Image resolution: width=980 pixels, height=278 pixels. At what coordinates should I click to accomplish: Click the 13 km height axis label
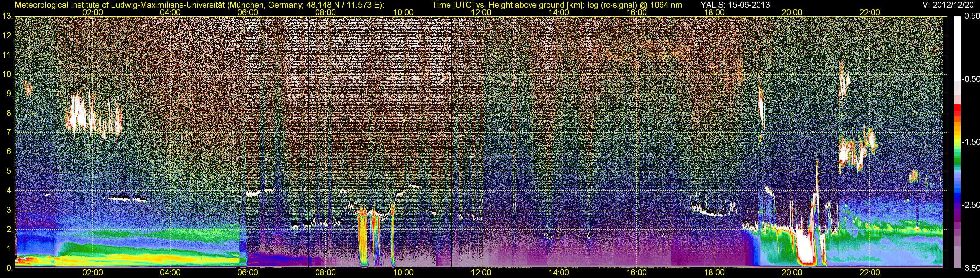tap(7, 16)
